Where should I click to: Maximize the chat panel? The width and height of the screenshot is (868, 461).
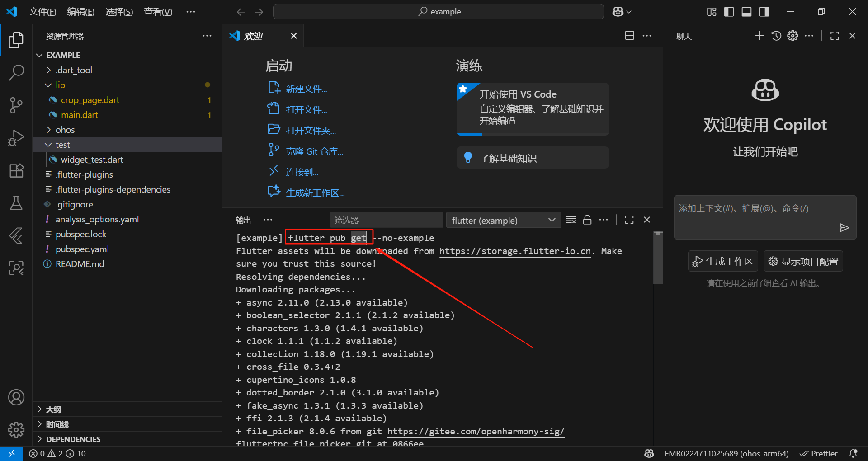coord(835,36)
